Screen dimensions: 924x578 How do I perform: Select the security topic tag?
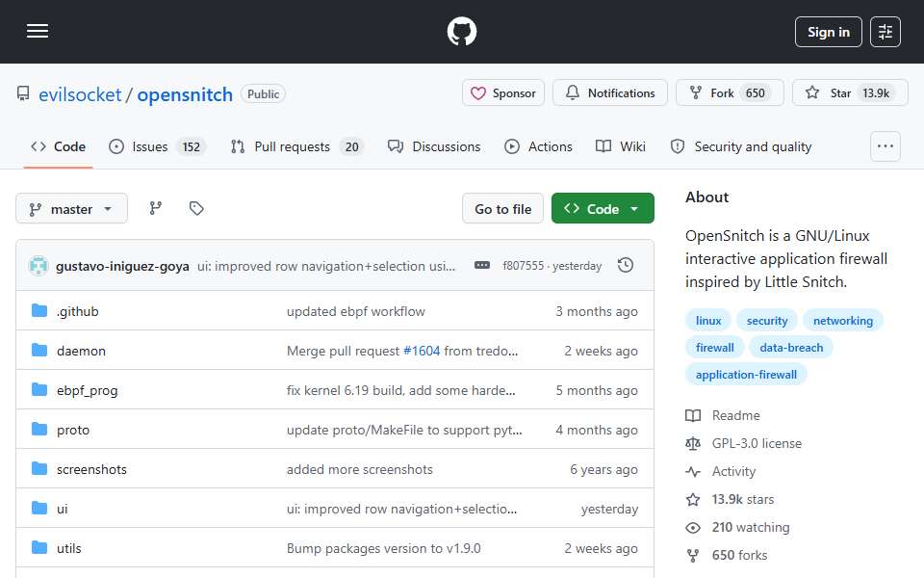tap(767, 320)
